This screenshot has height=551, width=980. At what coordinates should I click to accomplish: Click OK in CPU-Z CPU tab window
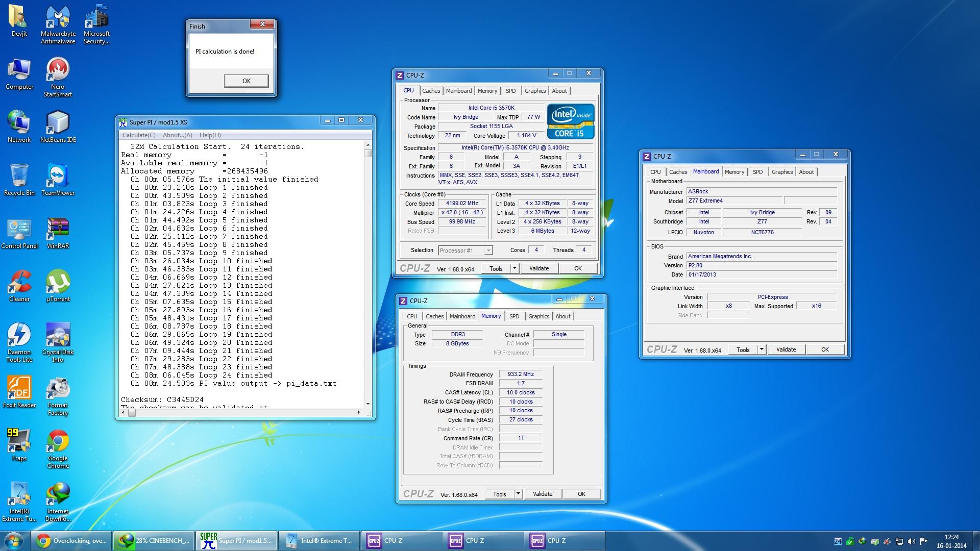(578, 268)
